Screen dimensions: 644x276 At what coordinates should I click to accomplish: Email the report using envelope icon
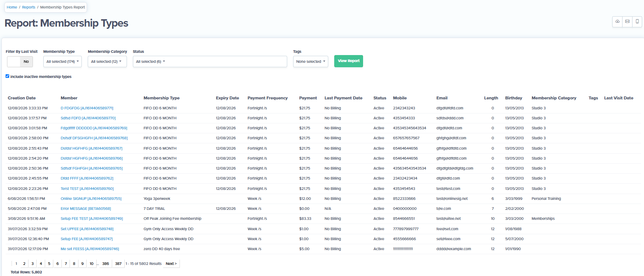pyautogui.click(x=627, y=21)
